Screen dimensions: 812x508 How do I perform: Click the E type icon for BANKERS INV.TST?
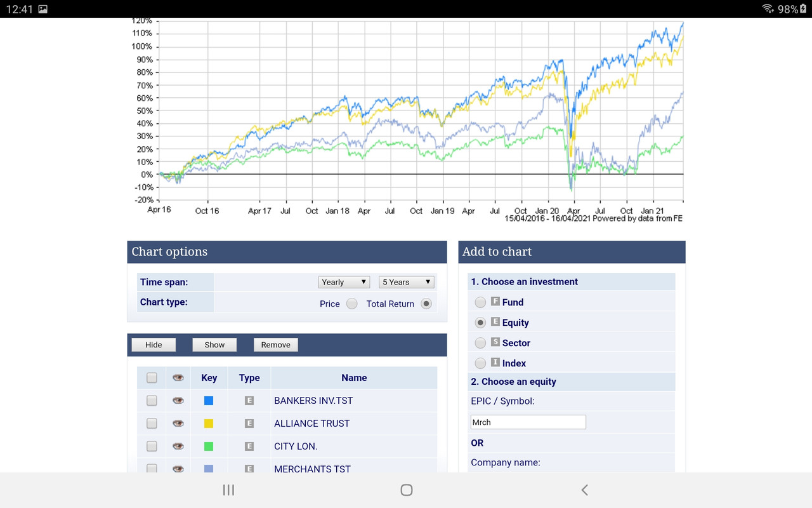249,401
